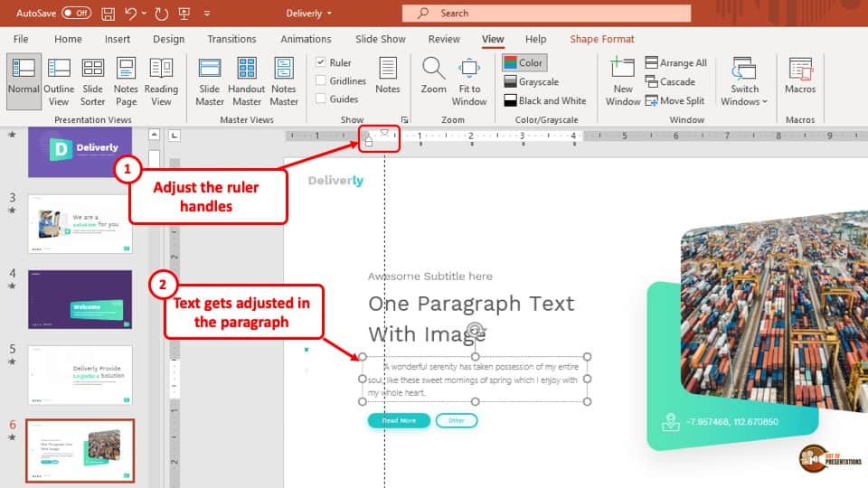Click Move Split

(675, 100)
